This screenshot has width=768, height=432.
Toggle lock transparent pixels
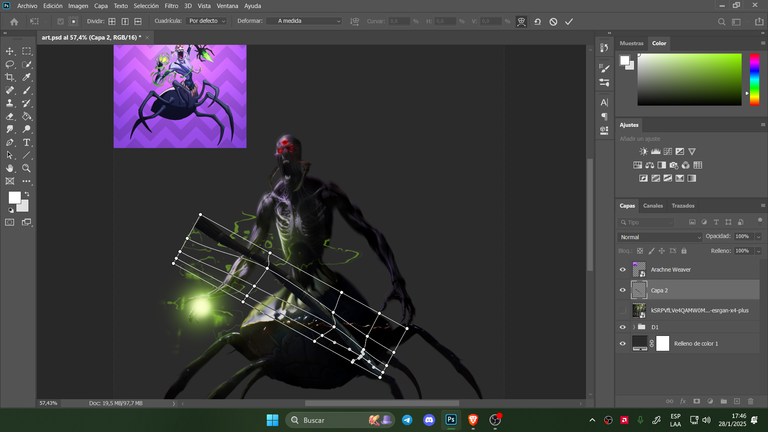[640, 251]
